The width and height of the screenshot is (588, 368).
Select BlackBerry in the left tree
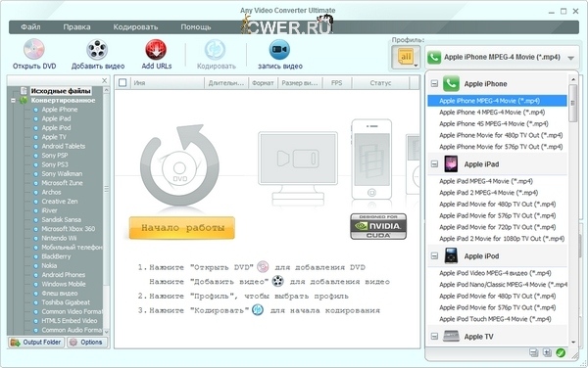[56, 256]
